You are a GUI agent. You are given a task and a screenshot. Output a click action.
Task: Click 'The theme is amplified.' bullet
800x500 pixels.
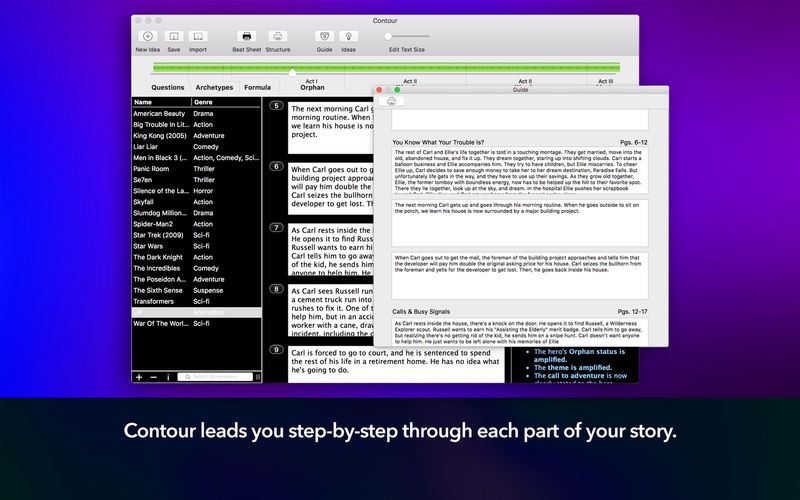[572, 367]
